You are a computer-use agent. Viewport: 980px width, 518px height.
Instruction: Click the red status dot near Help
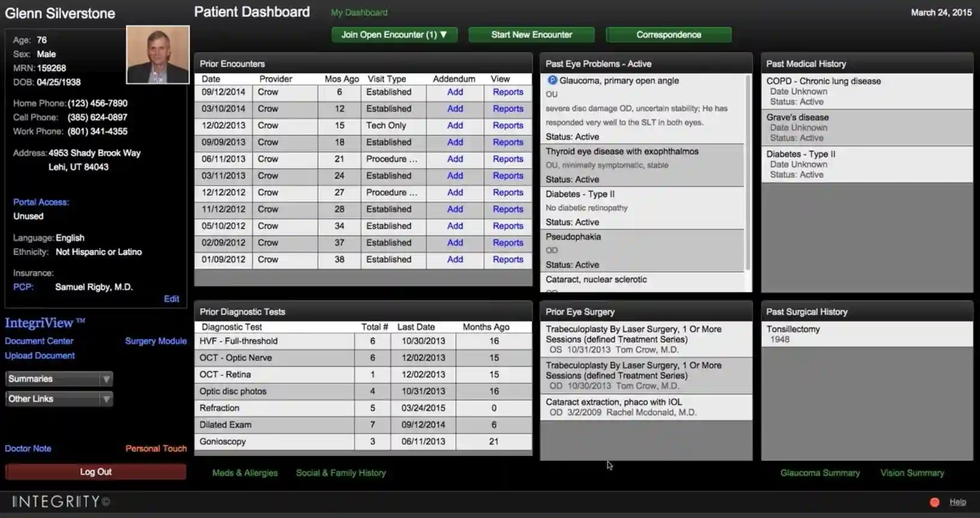pyautogui.click(x=934, y=502)
